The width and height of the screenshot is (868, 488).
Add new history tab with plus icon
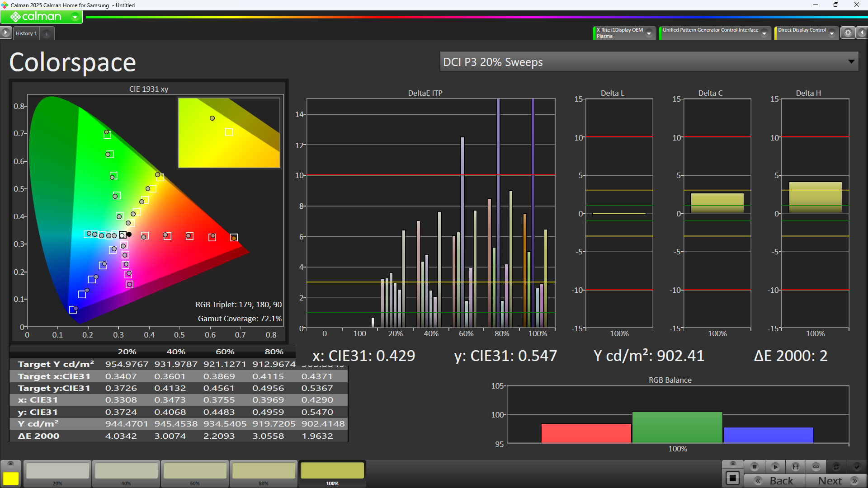coord(47,33)
